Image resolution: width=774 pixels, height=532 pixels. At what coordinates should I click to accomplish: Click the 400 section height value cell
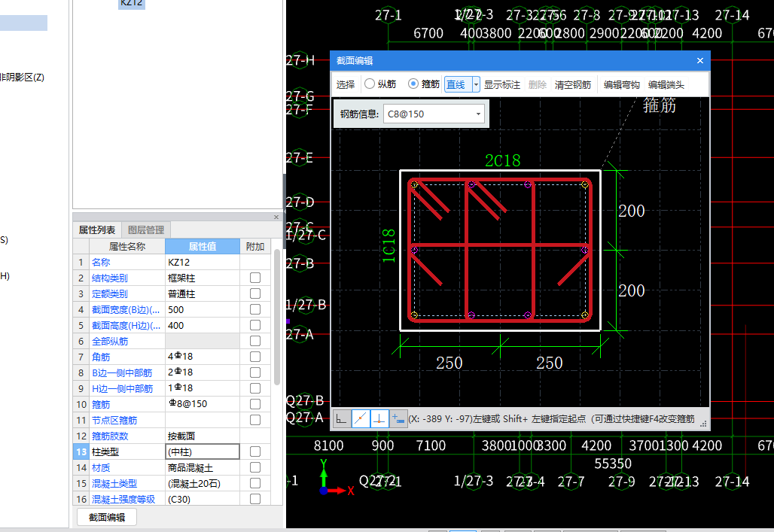click(203, 325)
